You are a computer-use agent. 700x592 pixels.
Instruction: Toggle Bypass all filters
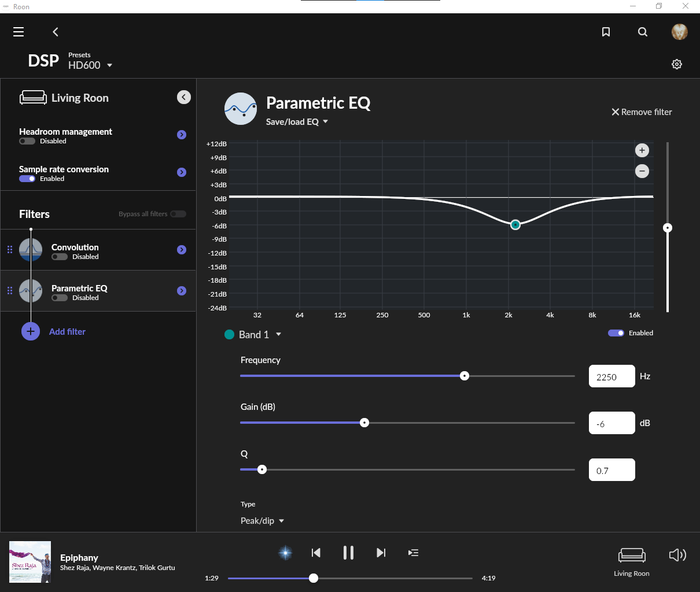click(x=179, y=214)
